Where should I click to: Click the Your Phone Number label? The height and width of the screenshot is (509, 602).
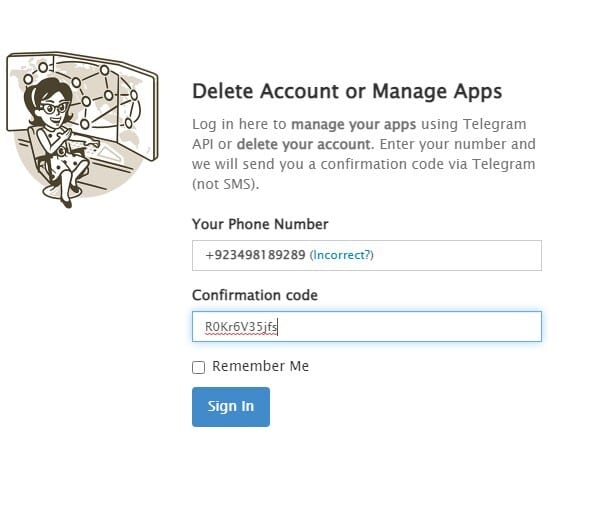coord(260,224)
